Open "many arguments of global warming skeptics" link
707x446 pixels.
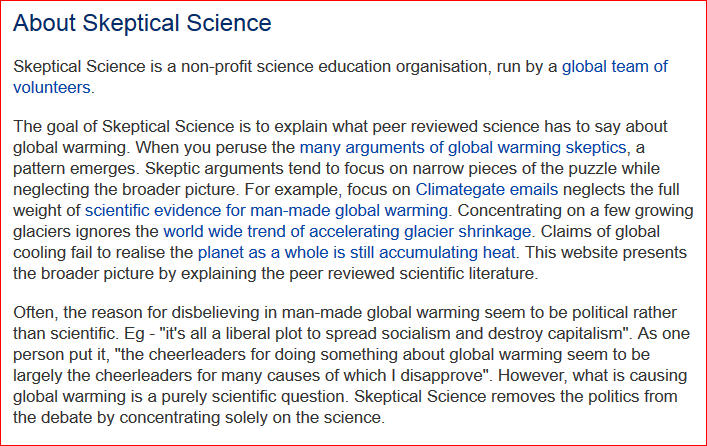[x=463, y=147]
